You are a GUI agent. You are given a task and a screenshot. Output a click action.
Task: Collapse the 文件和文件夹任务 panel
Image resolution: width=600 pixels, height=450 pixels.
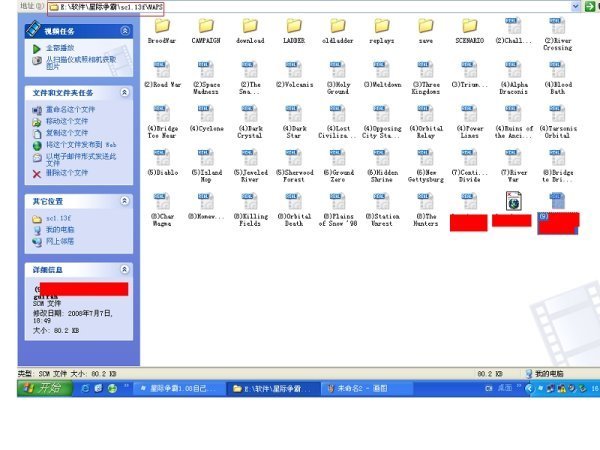pos(124,92)
